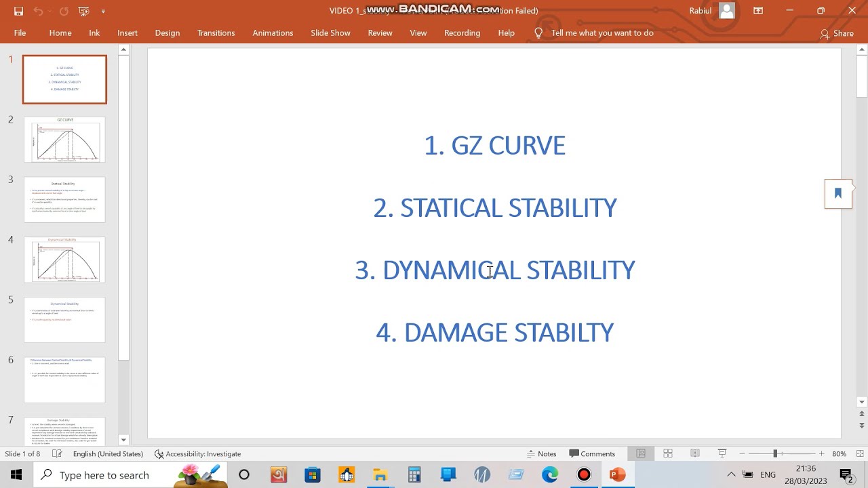Click zoom out minus button

[x=742, y=453]
